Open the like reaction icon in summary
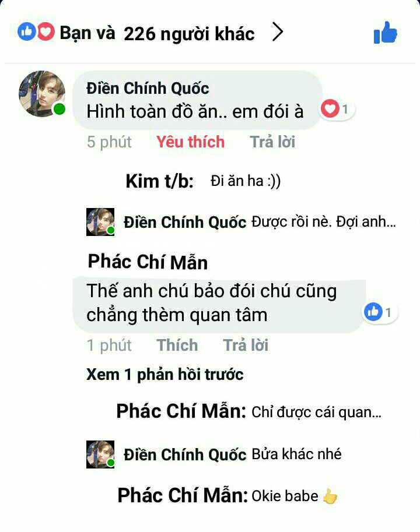This screenshot has height=532, width=420. pyautogui.click(x=26, y=31)
